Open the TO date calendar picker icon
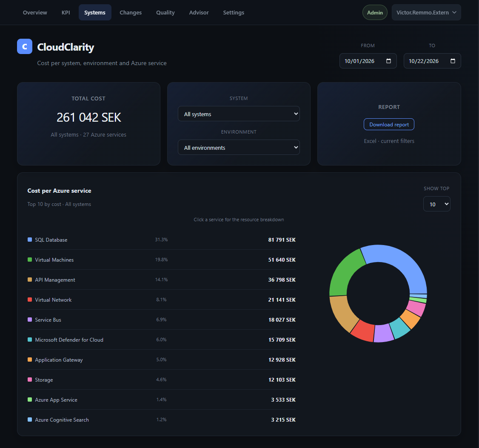Image resolution: width=479 pixels, height=448 pixels. (x=453, y=61)
